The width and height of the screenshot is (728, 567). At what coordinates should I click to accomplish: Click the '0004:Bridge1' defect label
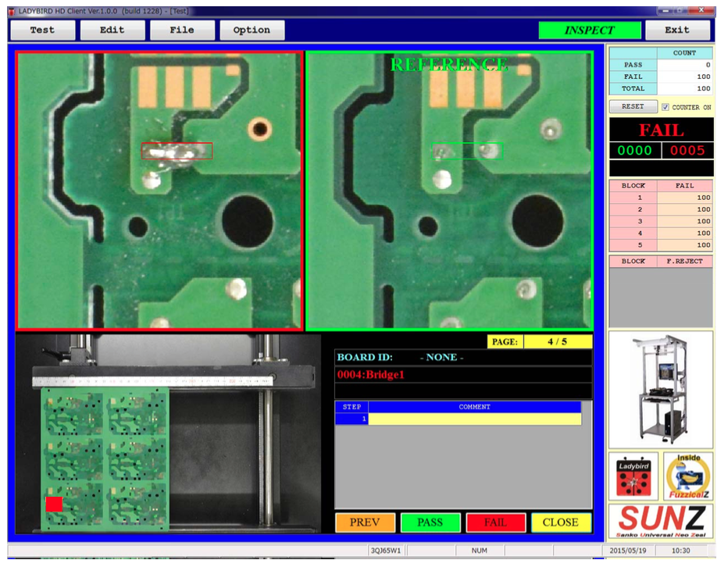tap(371, 375)
